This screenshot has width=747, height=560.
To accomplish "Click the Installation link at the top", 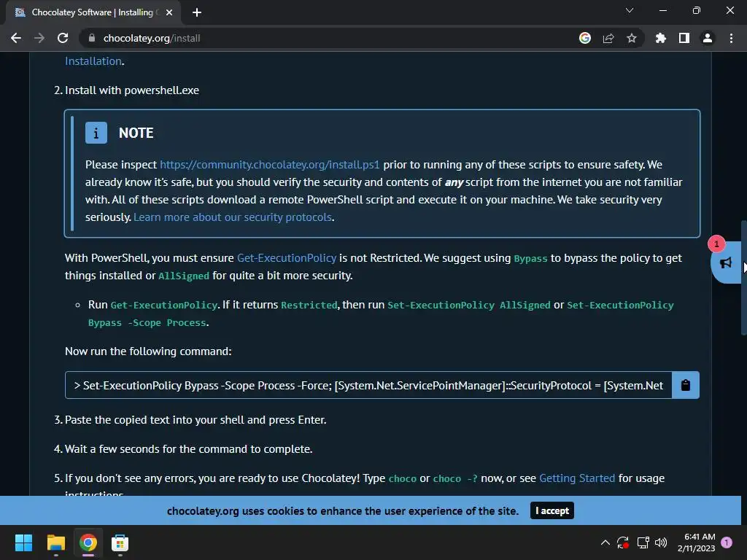I will 93,61.
